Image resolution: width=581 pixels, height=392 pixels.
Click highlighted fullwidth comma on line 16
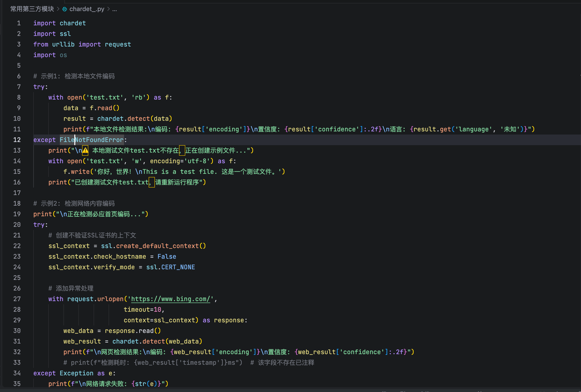(152, 182)
